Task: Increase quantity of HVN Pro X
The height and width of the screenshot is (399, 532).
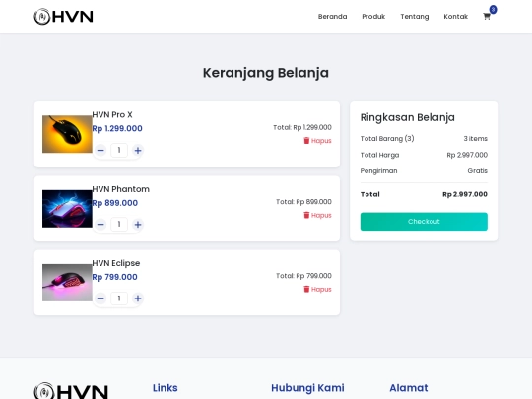Action: click(x=138, y=150)
